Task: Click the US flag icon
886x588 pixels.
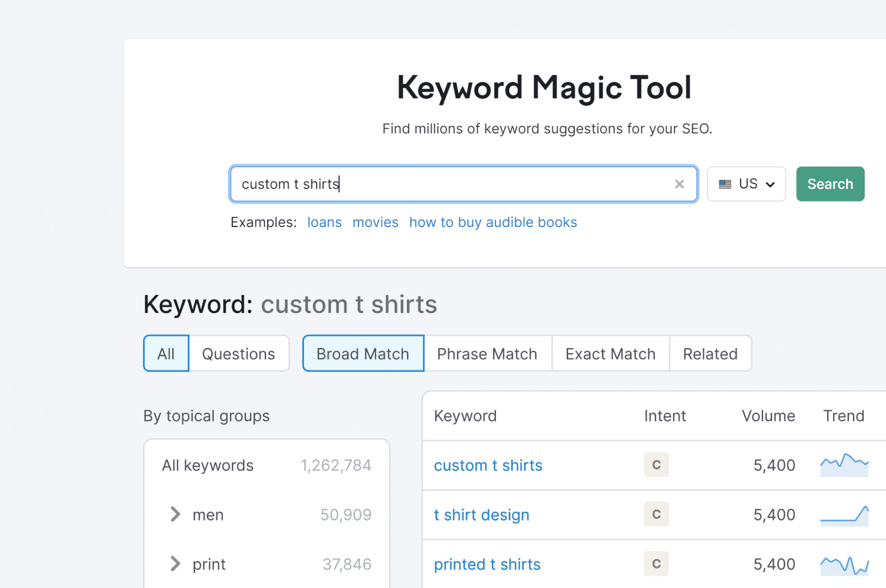Action: [x=725, y=184]
